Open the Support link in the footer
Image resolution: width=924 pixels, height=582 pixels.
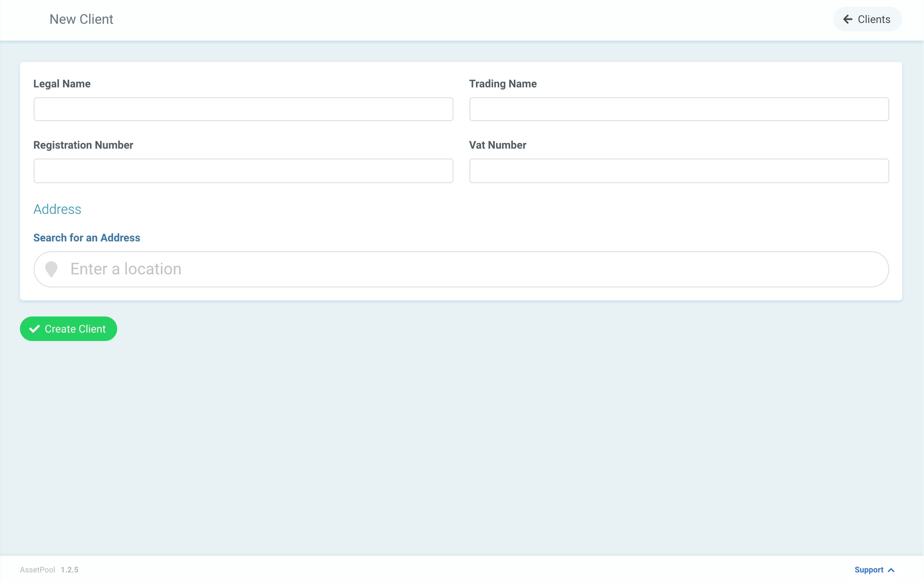coord(869,570)
